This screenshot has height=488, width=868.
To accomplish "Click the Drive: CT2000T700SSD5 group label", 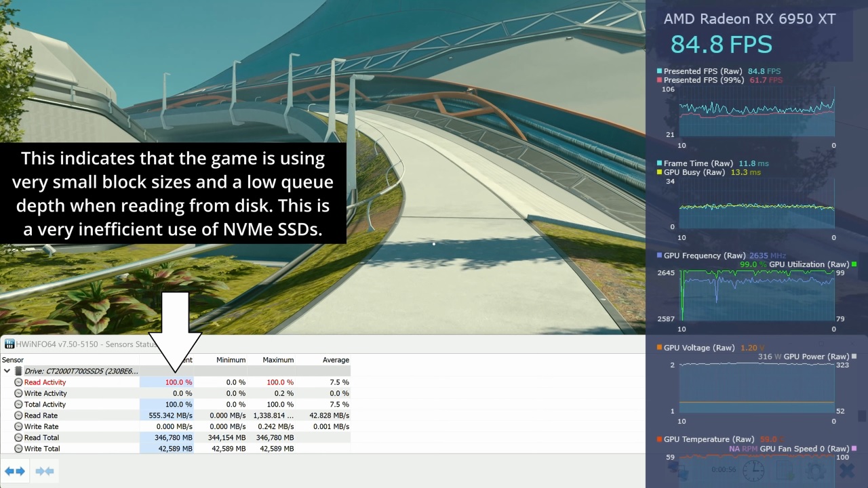I will coord(81,371).
